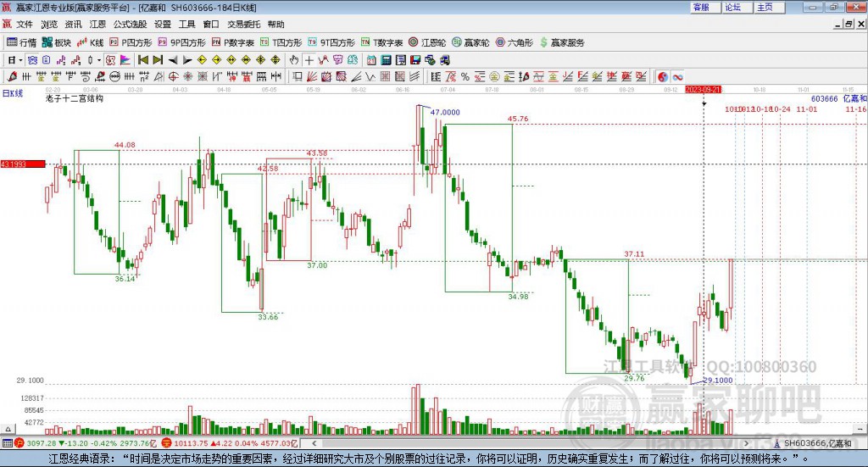Select the zigzag wave line tool
868x467 pixels.
(370, 77)
